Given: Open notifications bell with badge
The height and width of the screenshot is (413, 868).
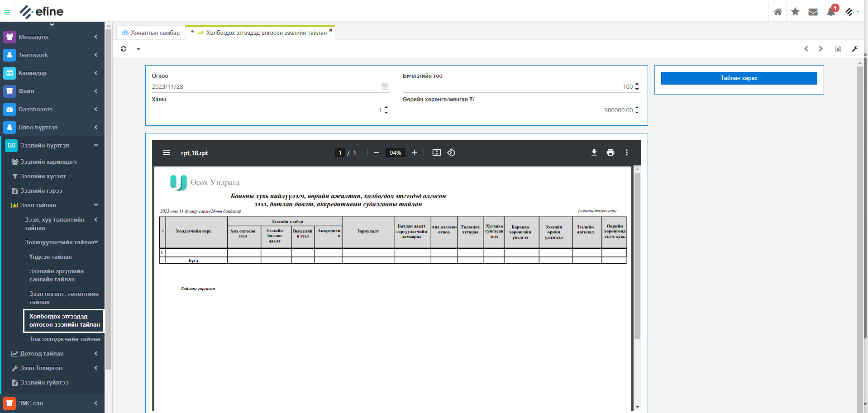Looking at the screenshot, I should pyautogui.click(x=831, y=12).
